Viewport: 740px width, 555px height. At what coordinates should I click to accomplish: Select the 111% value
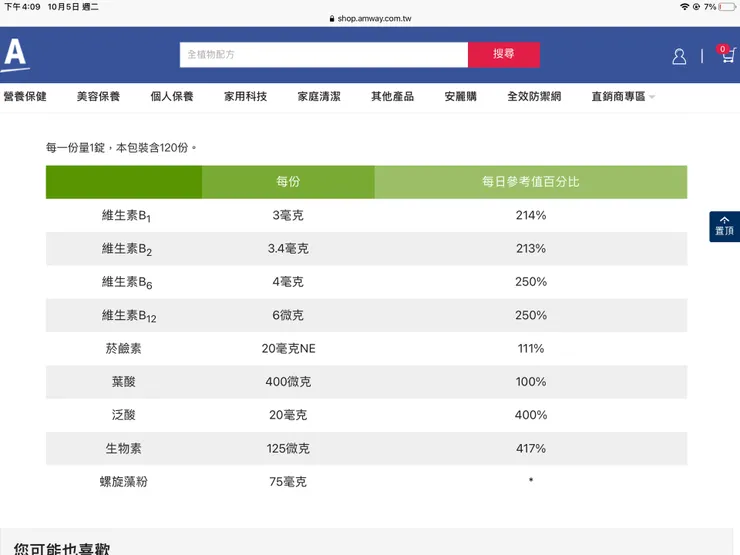(x=531, y=348)
